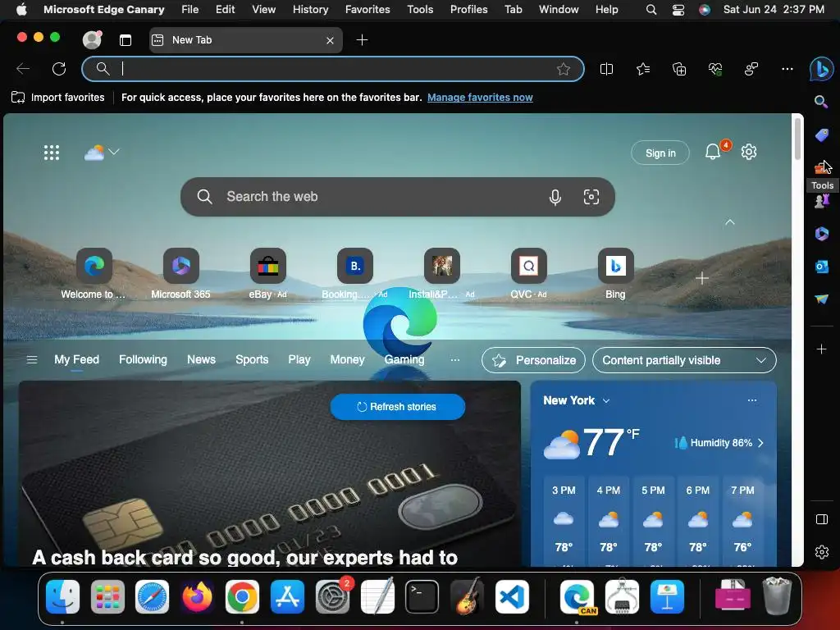Viewport: 840px width, 630px height.
Task: Open the eBay quick link tile
Action: 268,274
